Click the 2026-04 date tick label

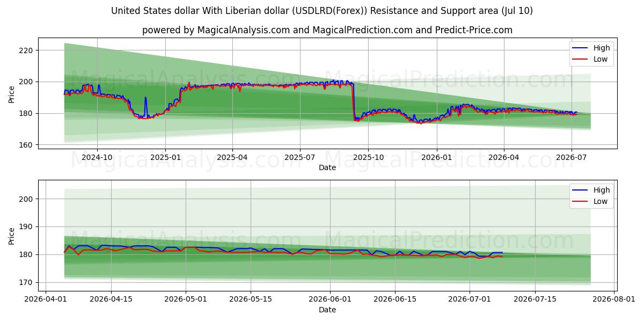click(503, 157)
